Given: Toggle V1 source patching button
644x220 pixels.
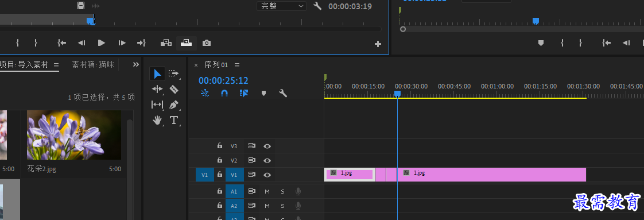Looking at the screenshot, I should coord(204,175).
